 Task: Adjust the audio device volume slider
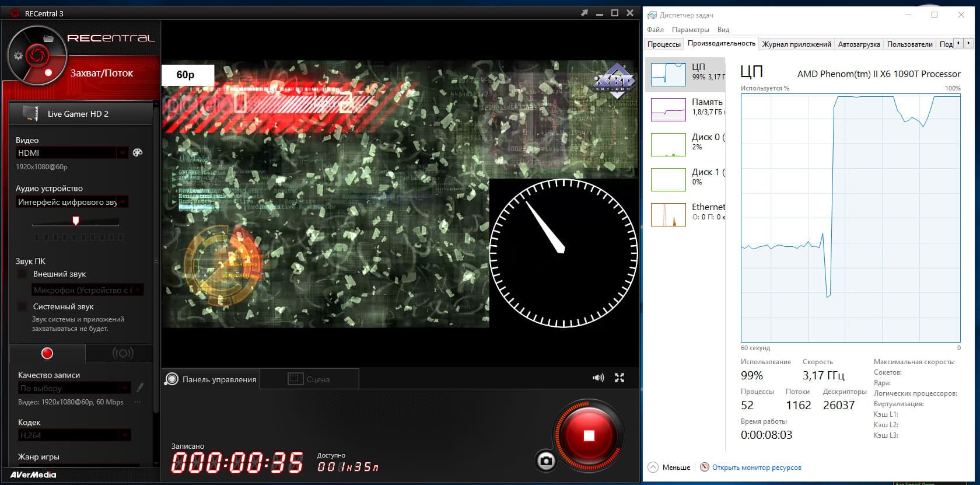(x=76, y=221)
